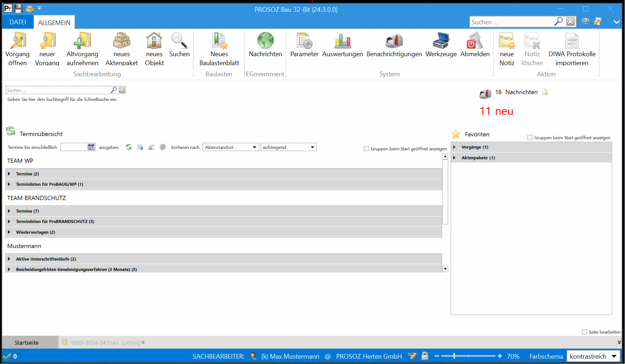
Task: Open the Suchen magnifier tool in ribbon
Action: tap(179, 45)
